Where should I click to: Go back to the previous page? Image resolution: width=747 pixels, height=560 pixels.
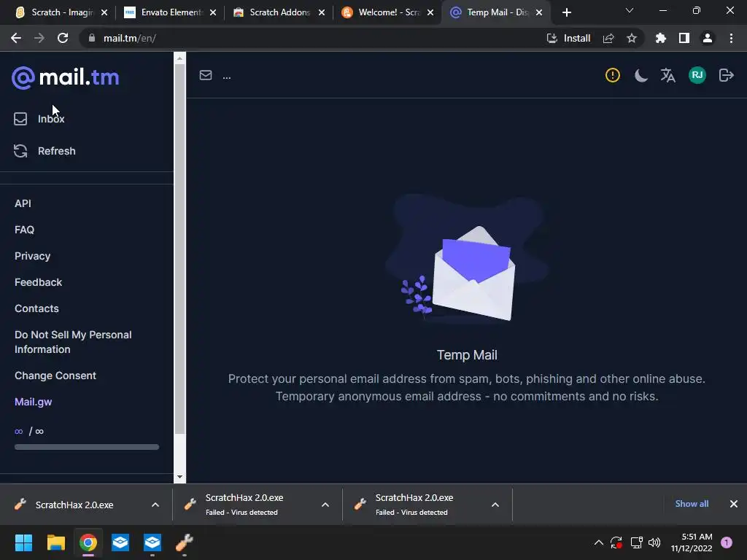[16, 38]
